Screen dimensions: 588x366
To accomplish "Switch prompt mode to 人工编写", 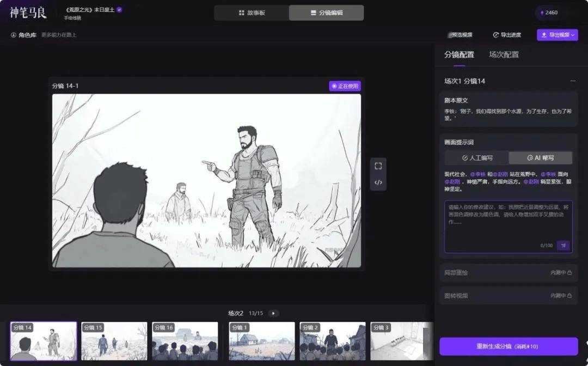I will click(477, 158).
